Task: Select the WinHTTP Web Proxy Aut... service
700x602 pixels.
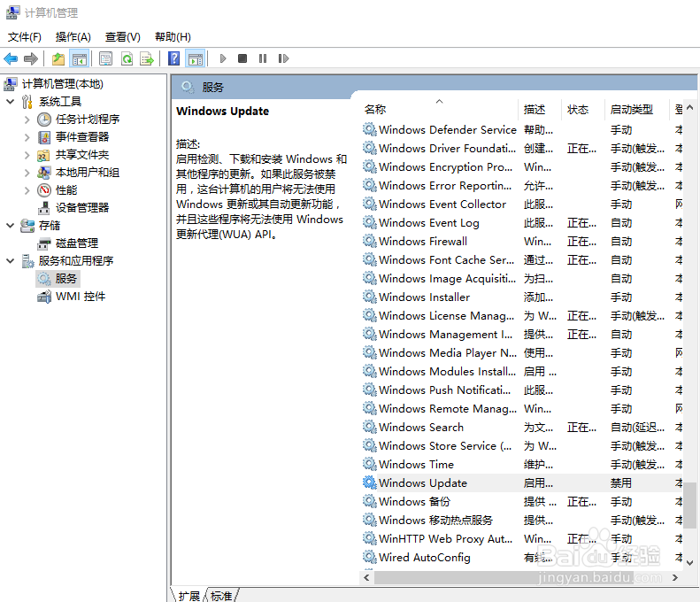Action: coord(445,539)
